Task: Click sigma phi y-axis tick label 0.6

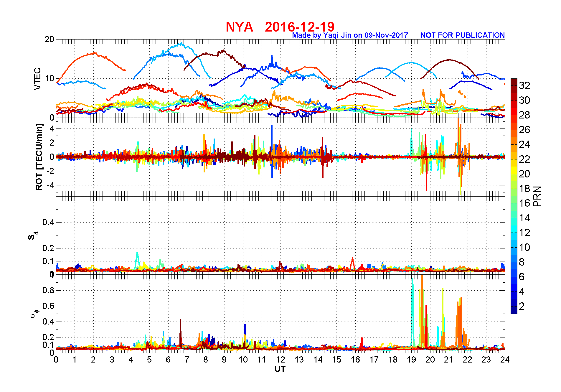Action: (x=48, y=306)
